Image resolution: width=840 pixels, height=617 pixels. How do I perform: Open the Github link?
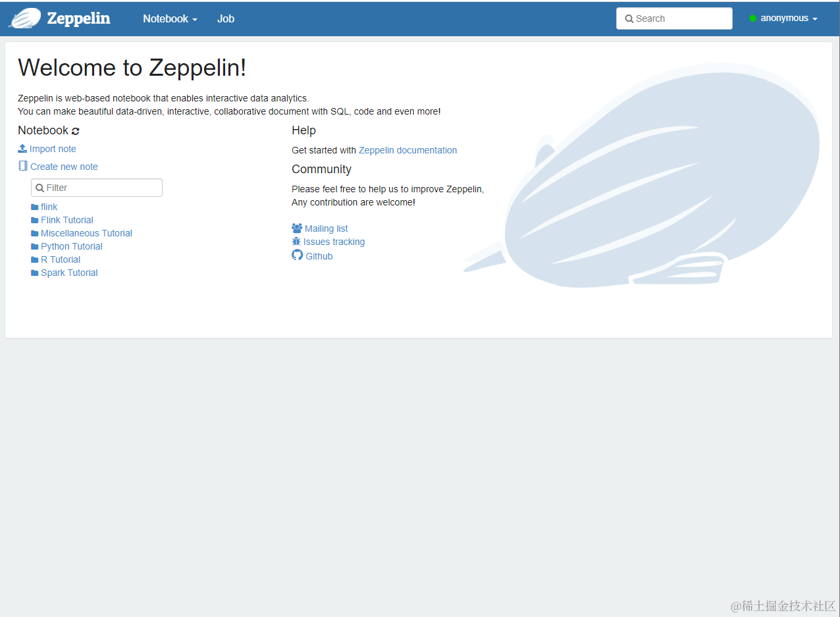319,256
